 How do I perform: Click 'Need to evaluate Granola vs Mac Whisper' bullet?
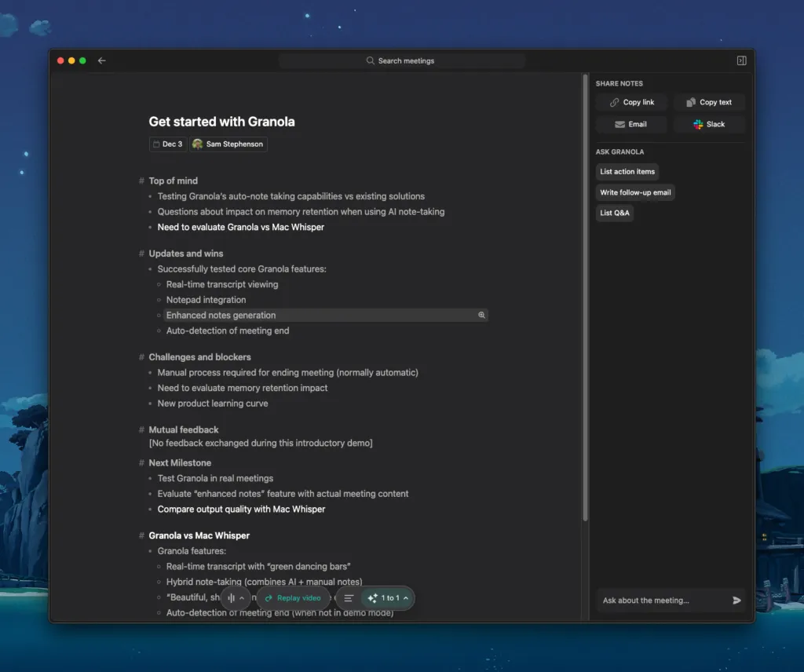pos(240,227)
